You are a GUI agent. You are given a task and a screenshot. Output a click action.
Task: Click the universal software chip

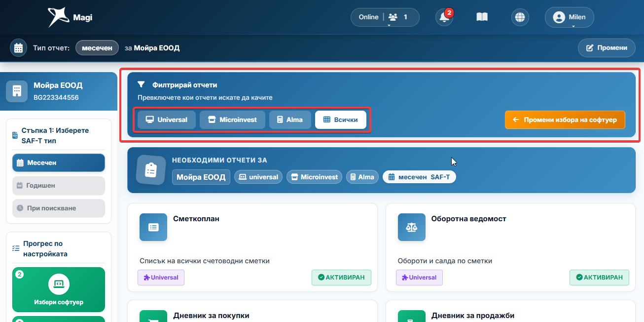[258, 177]
